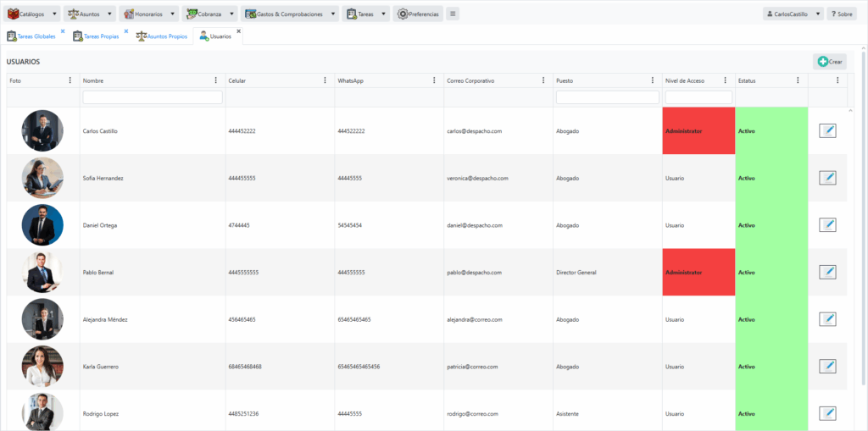Click the edit icon for Karla Guerrero
The width and height of the screenshot is (868, 431).
(827, 366)
